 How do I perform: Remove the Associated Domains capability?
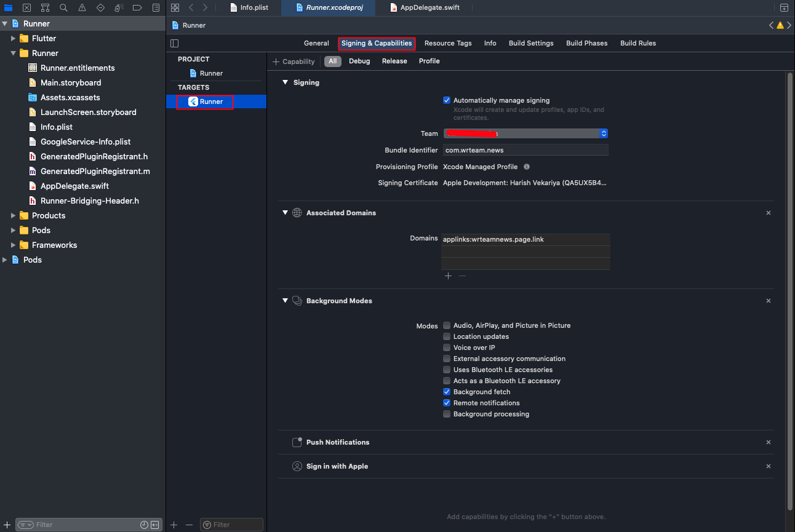[x=768, y=213]
